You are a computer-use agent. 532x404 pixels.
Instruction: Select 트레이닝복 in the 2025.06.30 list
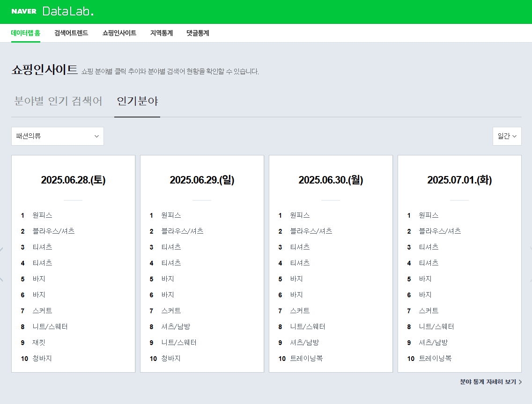(306, 359)
